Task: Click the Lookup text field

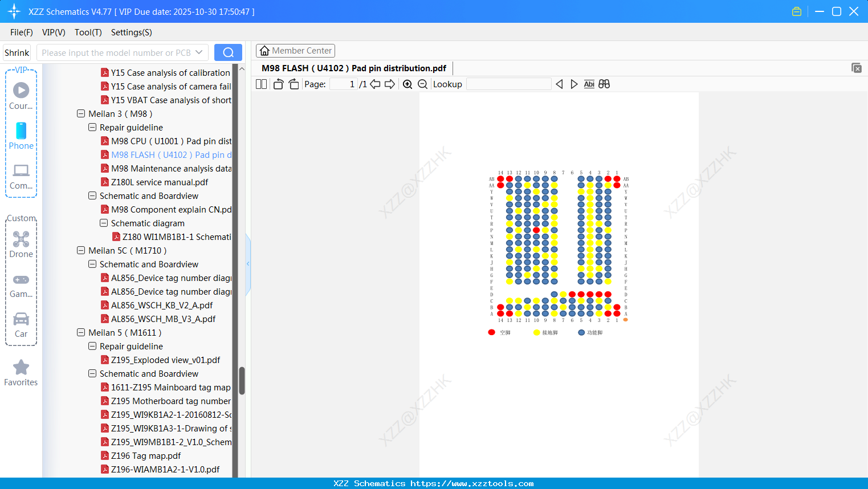Action: (x=508, y=84)
